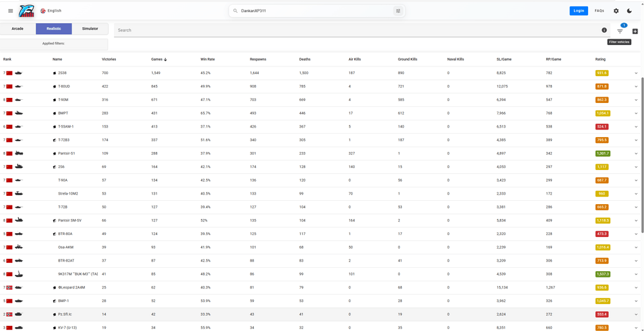This screenshot has width=644, height=331.
Task: Select the Realistic mode tab
Action: 54,29
